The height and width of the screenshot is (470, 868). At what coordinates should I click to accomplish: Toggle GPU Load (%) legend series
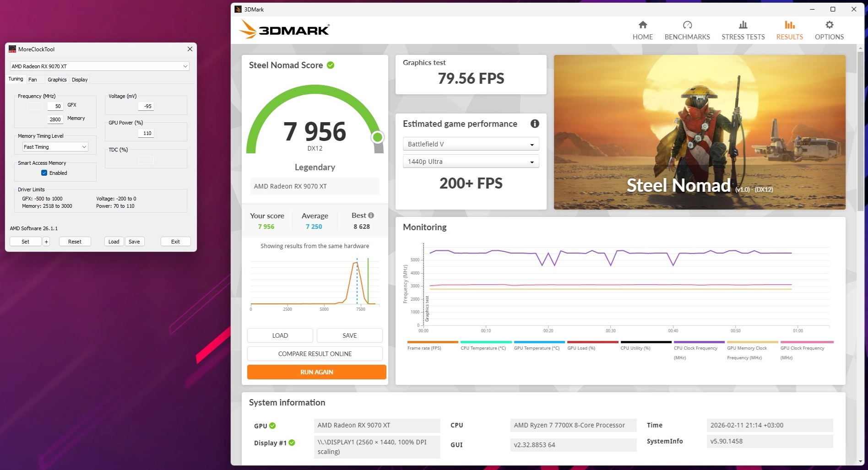point(593,346)
